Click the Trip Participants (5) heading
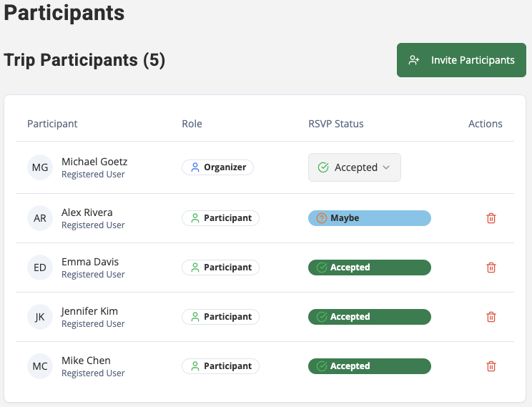Viewport: 532px width, 407px height. click(84, 60)
